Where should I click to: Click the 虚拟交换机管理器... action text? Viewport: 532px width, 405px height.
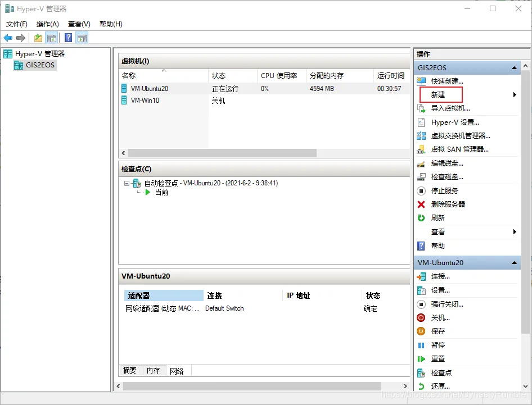point(461,136)
